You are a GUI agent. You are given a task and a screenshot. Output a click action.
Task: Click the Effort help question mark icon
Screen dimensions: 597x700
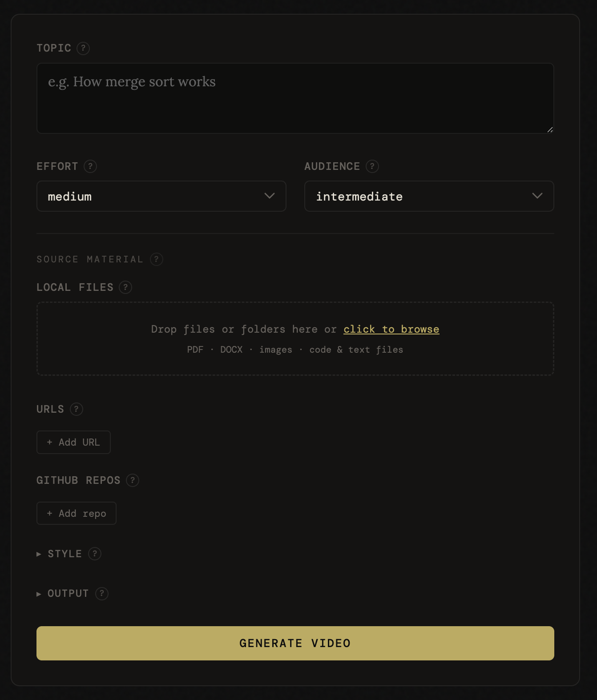(x=90, y=166)
